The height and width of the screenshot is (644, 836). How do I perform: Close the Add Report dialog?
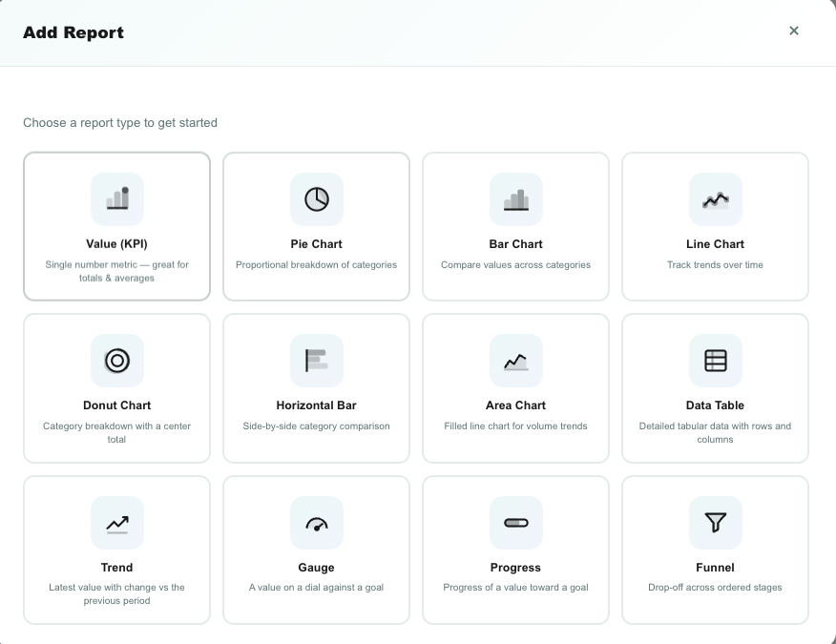pyautogui.click(x=793, y=31)
